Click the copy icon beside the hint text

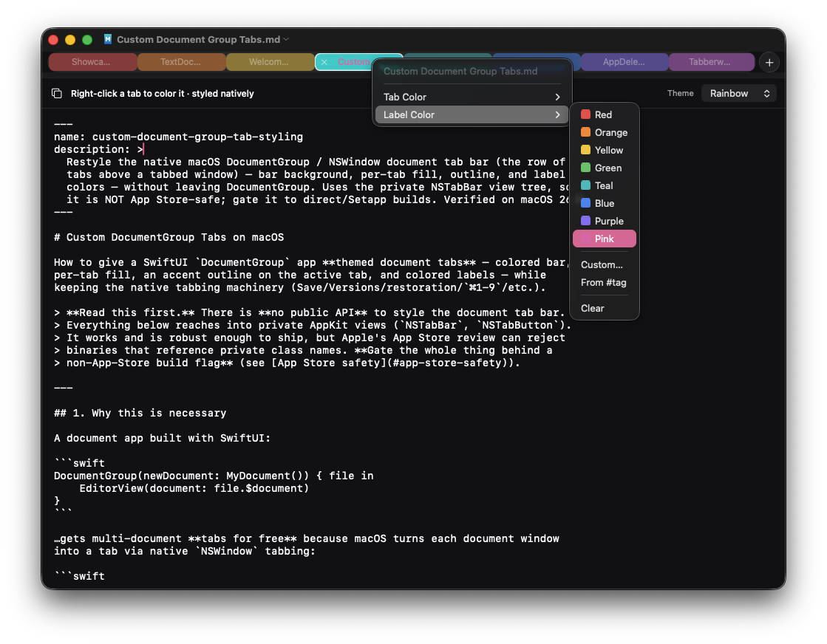[x=56, y=93]
